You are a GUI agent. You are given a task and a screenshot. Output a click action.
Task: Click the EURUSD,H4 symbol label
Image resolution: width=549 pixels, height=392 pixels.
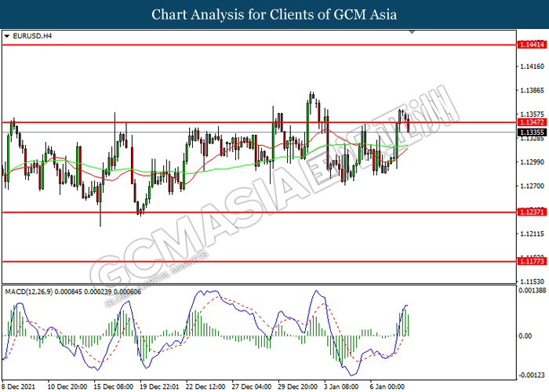point(32,36)
